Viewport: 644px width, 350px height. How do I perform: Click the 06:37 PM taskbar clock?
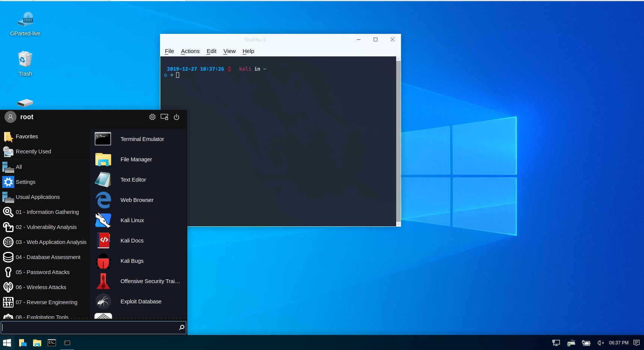[x=619, y=343]
